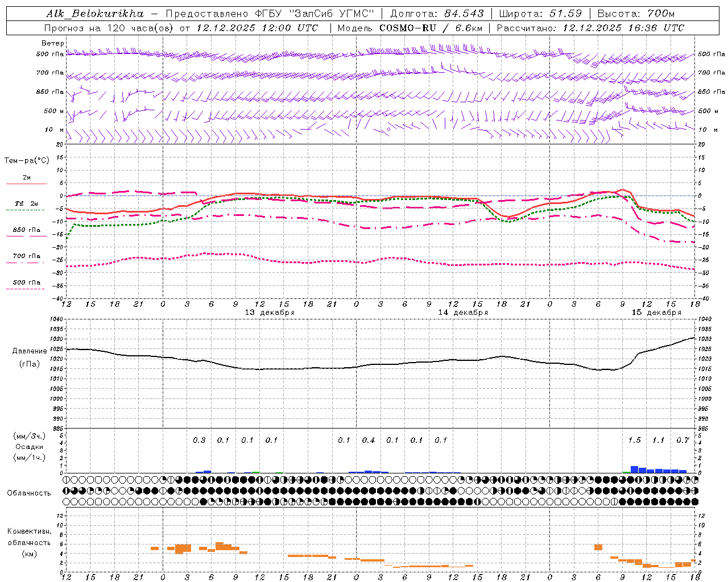Viewport: 728px width, 582px height.
Task: Click the 700 гПа temperature legend label
Action: (x=27, y=256)
